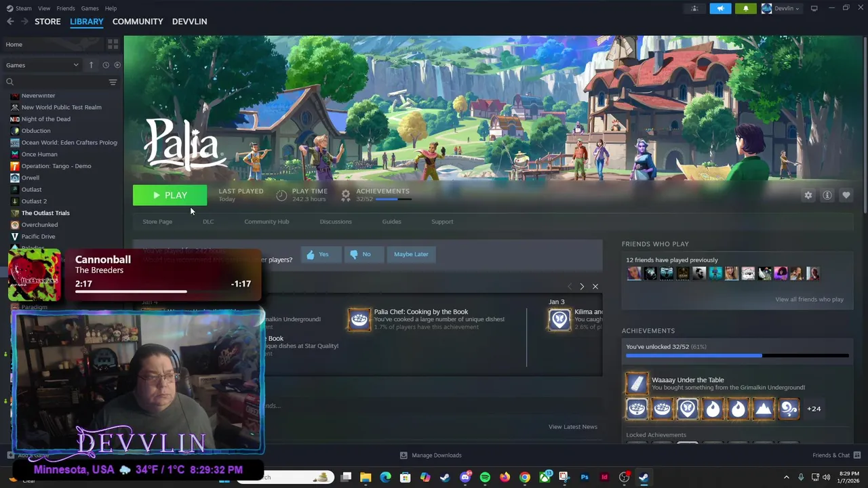Enter Big Picture mode monitor icon

click(814, 8)
